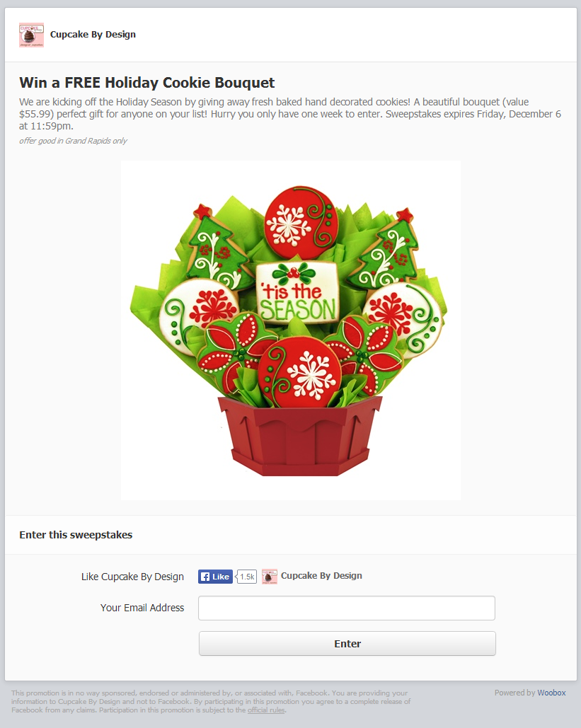Click the Facebook Like button
Screen dimensions: 581x728
click(216, 576)
